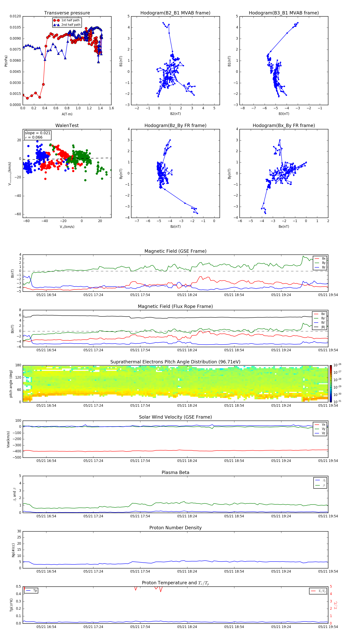Click the '1st half path' legend entry

pyautogui.click(x=67, y=20)
